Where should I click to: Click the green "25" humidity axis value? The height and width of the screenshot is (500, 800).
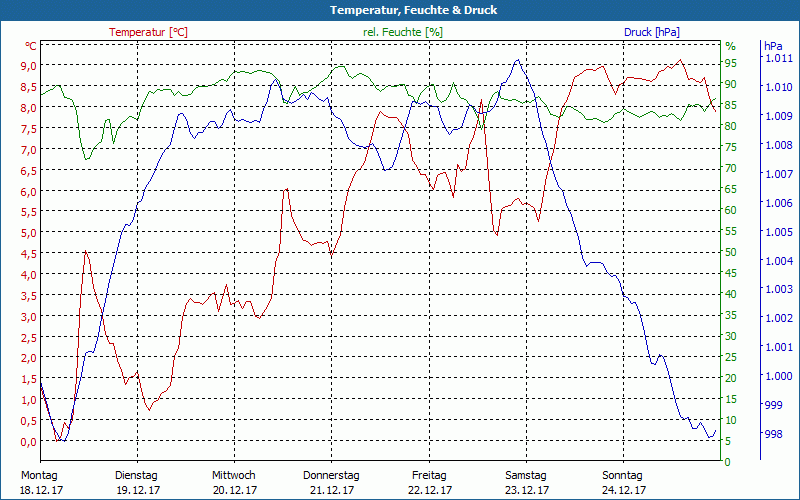tap(731, 357)
